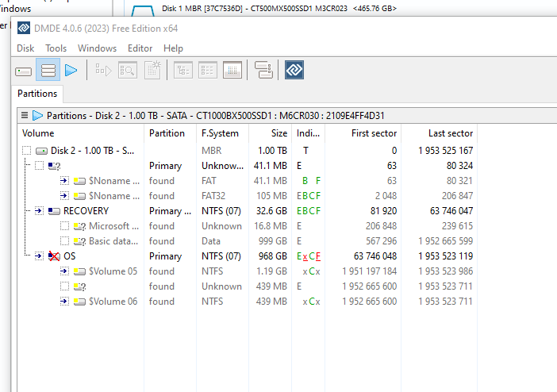
Task: Click the ExCF indicators of OS row
Action: pyautogui.click(x=309, y=256)
